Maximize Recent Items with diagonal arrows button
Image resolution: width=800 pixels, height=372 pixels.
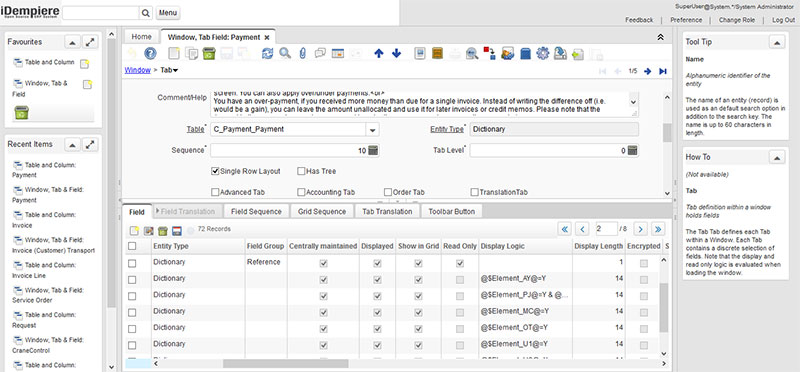tap(90, 145)
